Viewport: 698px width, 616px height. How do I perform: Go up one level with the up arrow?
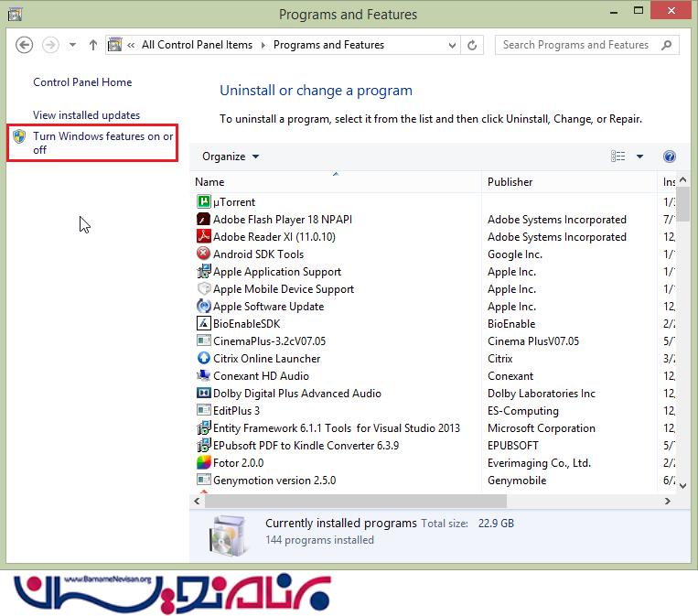93,45
